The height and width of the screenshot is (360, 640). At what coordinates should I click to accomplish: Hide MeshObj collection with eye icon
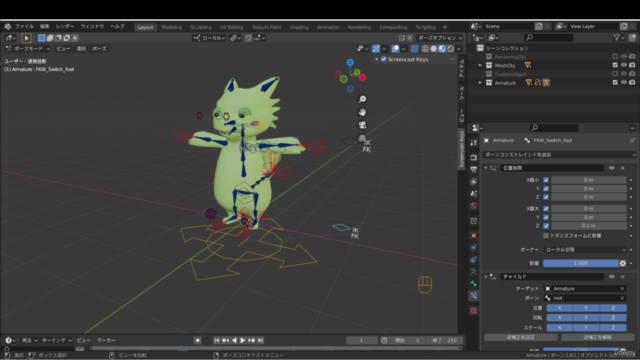pos(624,65)
